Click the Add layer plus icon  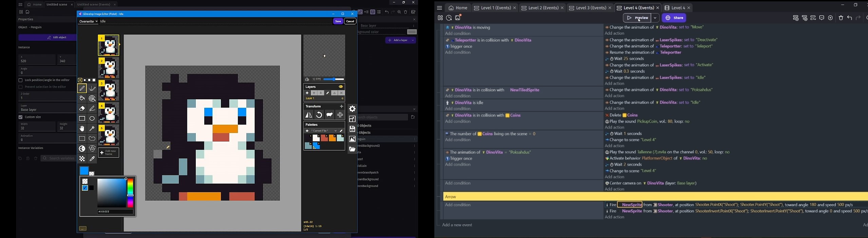tap(307, 93)
